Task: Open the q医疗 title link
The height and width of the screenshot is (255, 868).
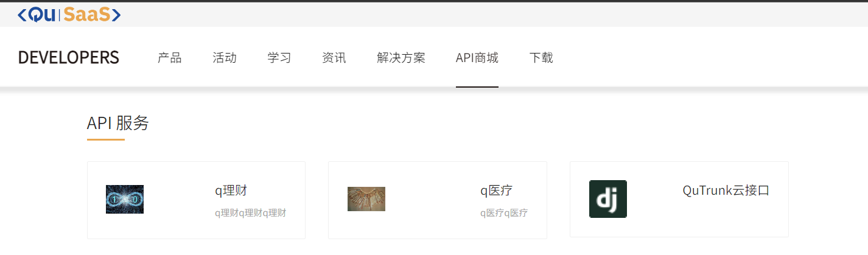Action: click(x=496, y=191)
